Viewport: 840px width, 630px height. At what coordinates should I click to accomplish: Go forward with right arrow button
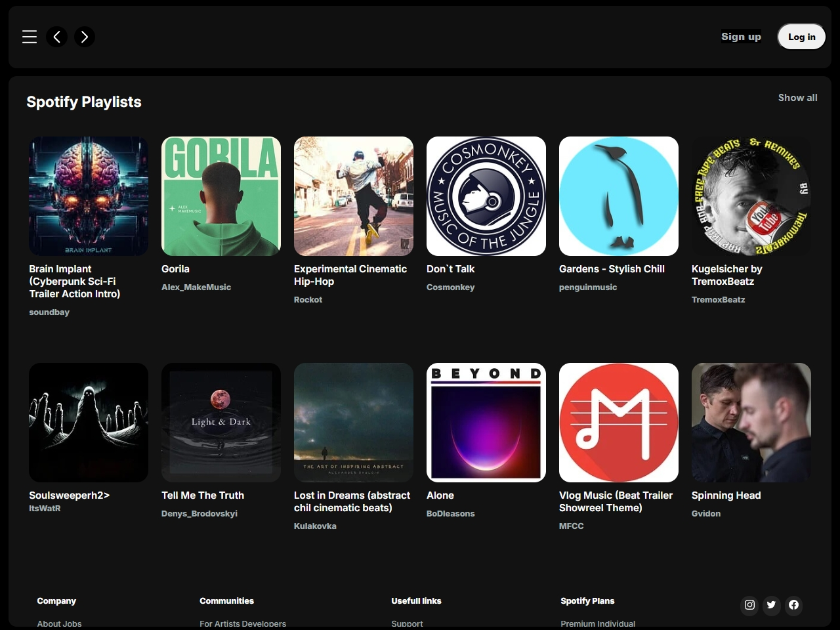click(x=85, y=37)
